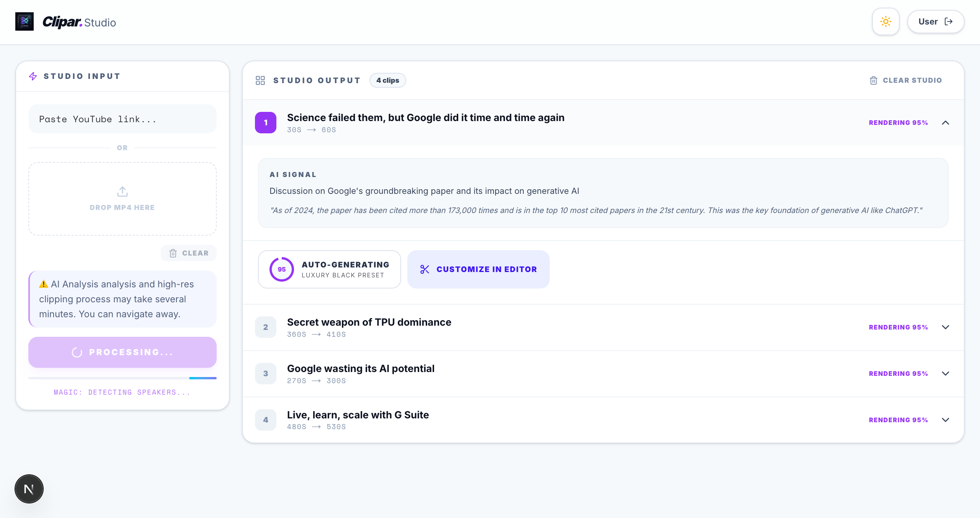Screen dimensions: 980x518
Task: Click the trash icon next to Clear Studio
Action: coord(873,80)
